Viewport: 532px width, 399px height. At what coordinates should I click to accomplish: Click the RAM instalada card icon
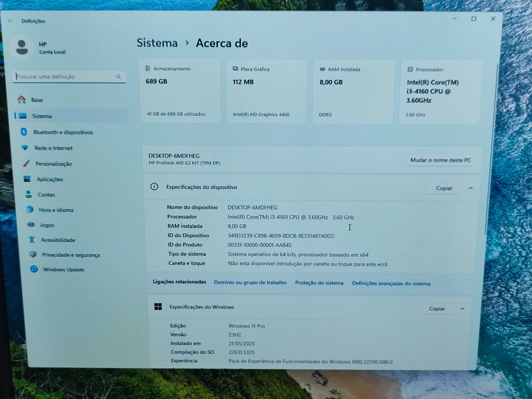[x=323, y=69]
